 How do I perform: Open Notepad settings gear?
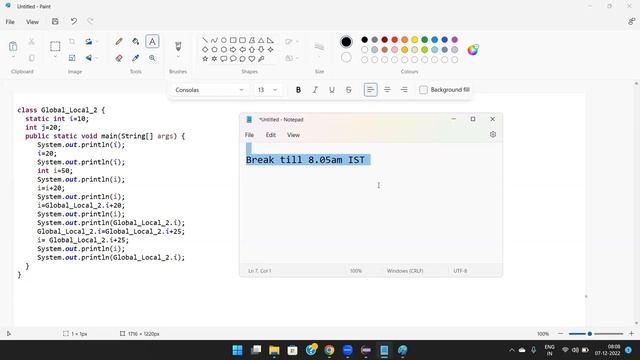[493, 134]
